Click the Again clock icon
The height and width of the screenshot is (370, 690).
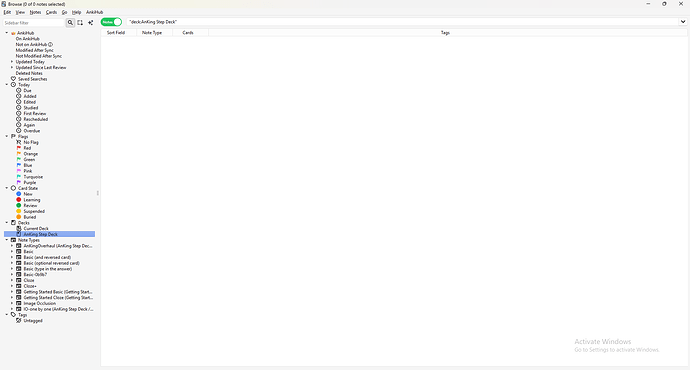pos(18,125)
